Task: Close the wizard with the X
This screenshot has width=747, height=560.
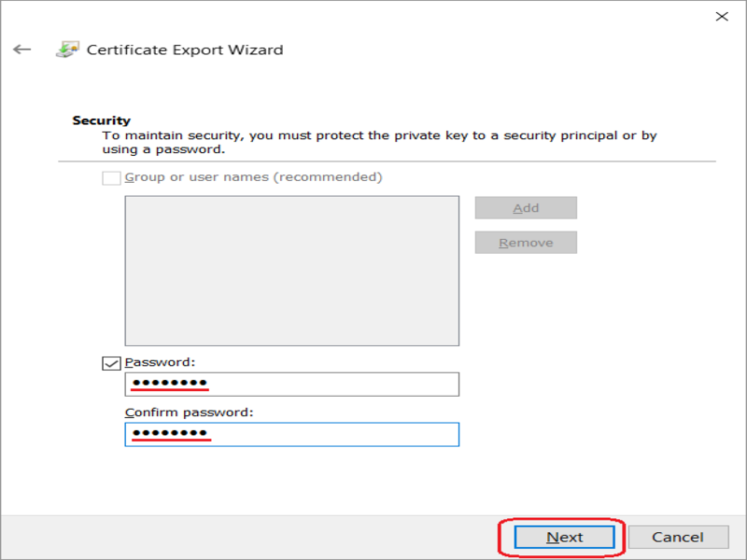Action: [722, 17]
